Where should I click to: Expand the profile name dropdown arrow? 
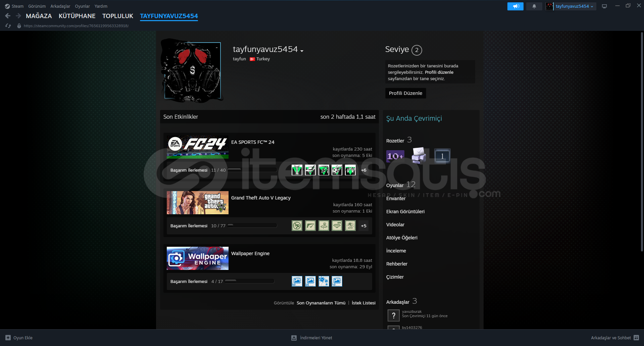coord(302,51)
